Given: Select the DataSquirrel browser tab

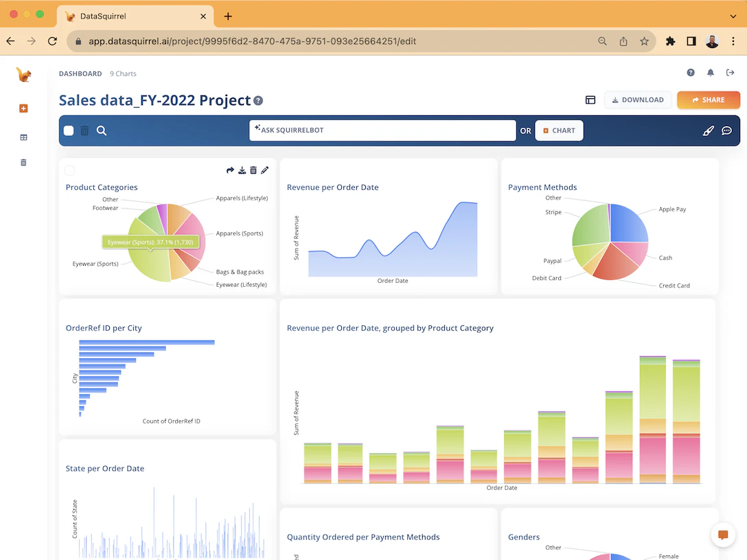Looking at the screenshot, I should (135, 16).
